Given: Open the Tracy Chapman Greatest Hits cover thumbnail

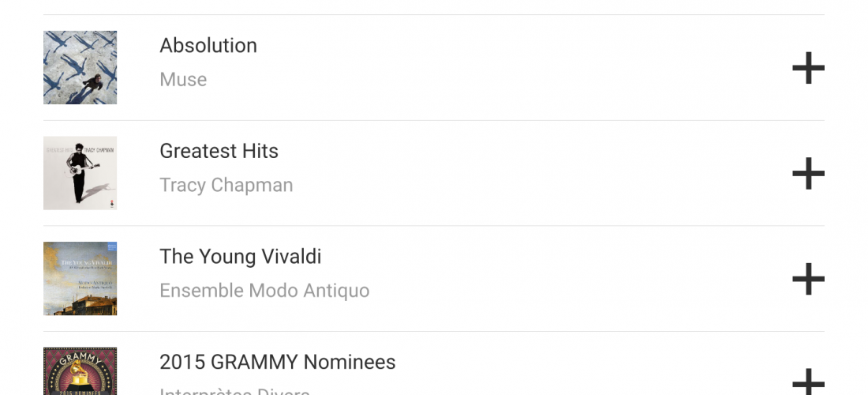Looking at the screenshot, I should [x=80, y=173].
